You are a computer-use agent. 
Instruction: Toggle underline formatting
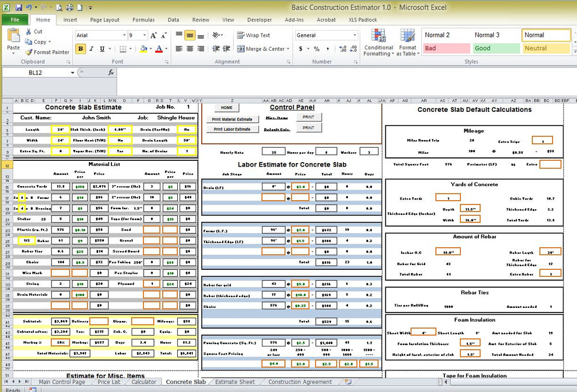click(102, 49)
